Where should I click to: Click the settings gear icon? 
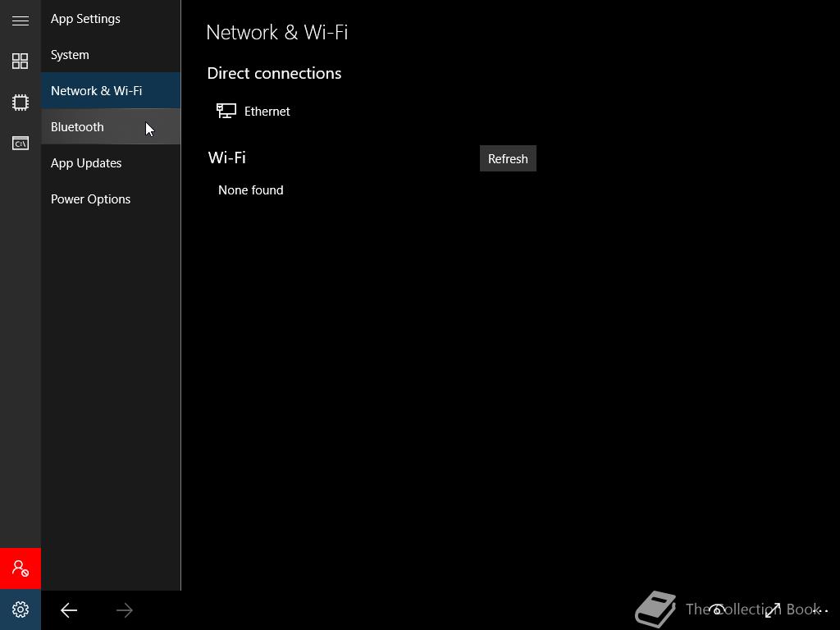(21, 609)
